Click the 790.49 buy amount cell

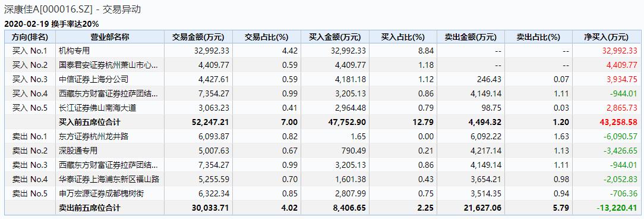pos(353,151)
